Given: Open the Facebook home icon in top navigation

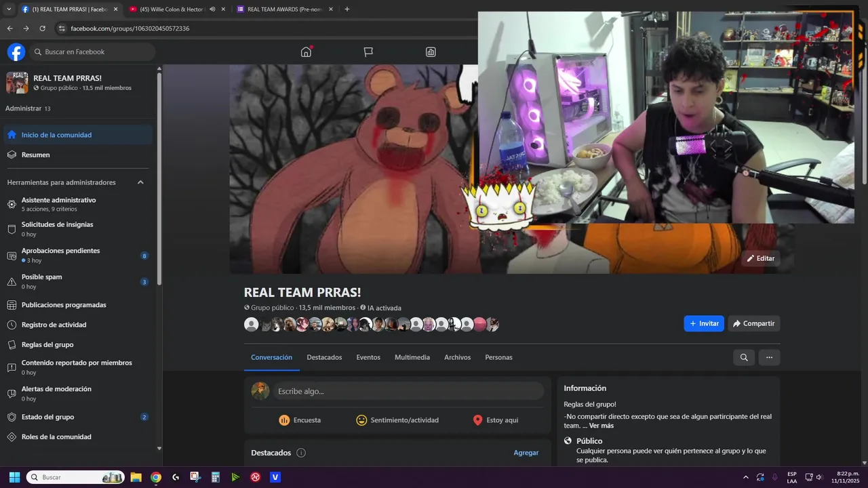Looking at the screenshot, I should click(306, 52).
